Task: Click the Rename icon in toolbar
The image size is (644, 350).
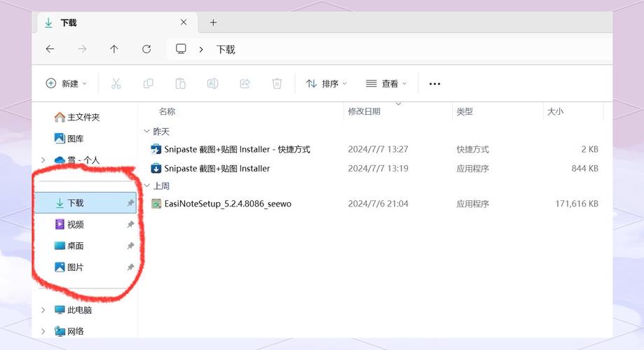Action: pos(212,83)
